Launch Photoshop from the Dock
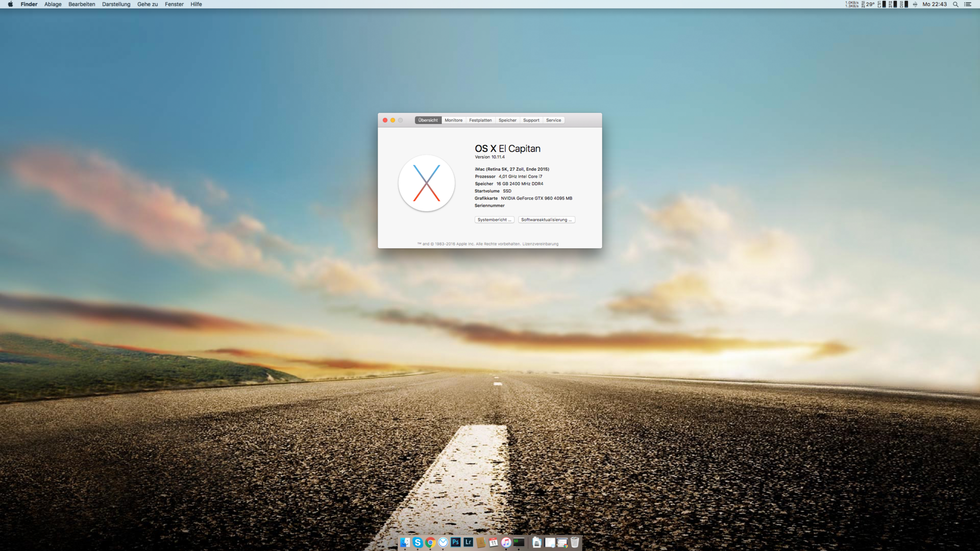Viewport: 980px width, 551px height. [x=456, y=542]
